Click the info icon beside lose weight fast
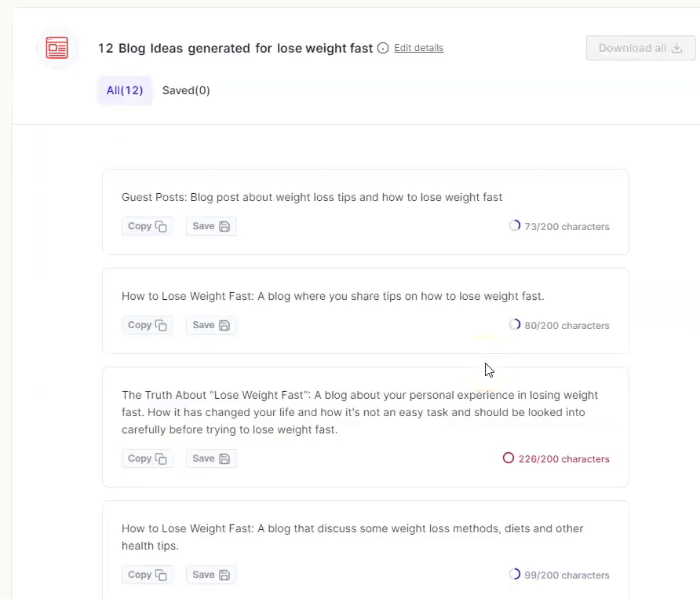This screenshot has height=599, width=700. point(383,48)
